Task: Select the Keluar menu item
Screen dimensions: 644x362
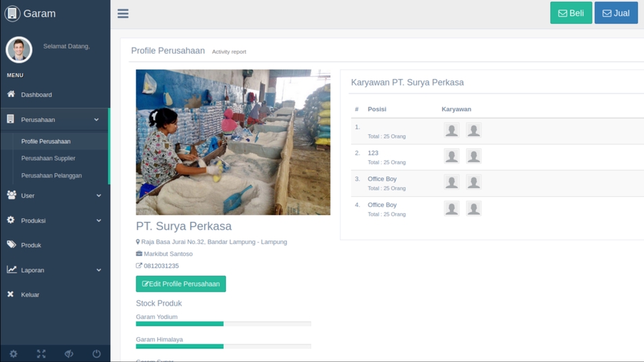Action: pyautogui.click(x=54, y=295)
